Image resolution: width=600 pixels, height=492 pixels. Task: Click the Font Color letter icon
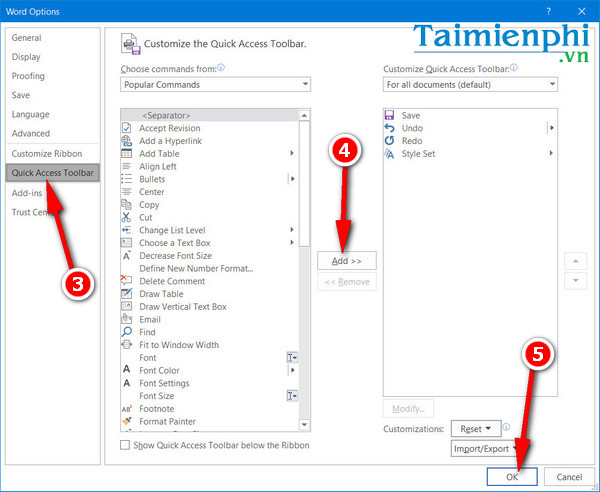click(x=126, y=370)
